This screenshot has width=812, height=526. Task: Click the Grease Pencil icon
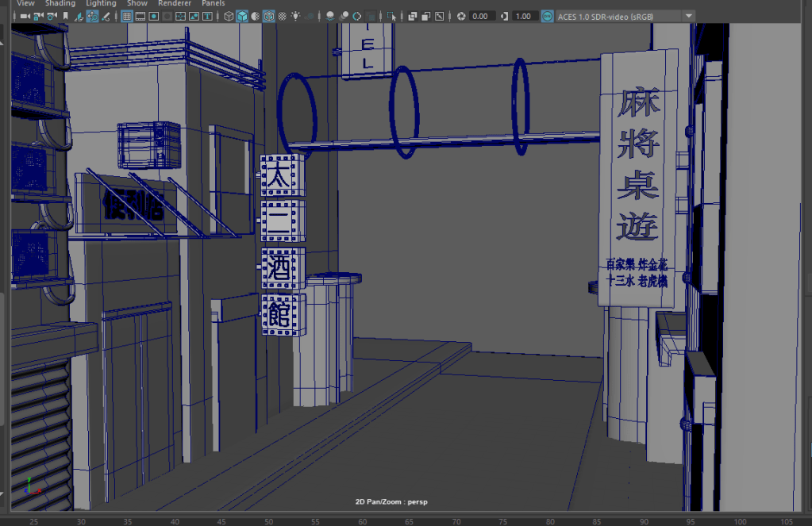point(106,16)
